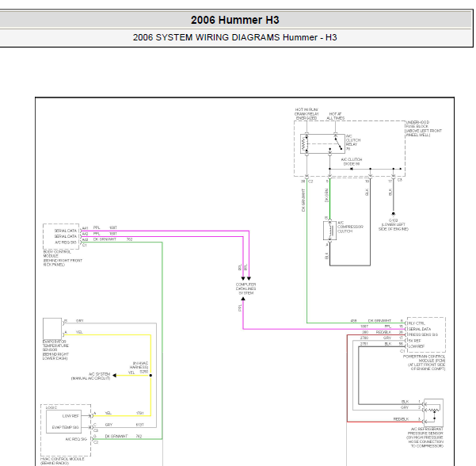Click the A/C compressor clutch coil symbol

click(x=329, y=231)
